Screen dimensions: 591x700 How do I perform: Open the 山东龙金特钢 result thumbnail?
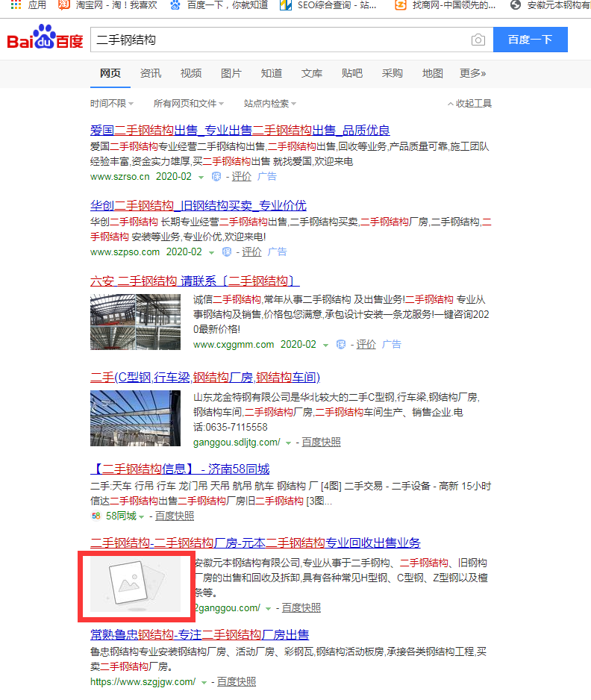[135, 419]
